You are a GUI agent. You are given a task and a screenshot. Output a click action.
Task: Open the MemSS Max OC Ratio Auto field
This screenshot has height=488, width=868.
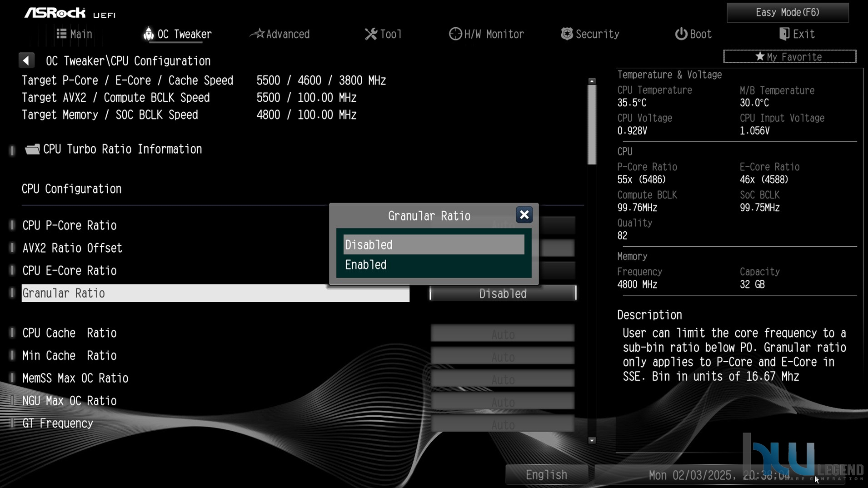(x=503, y=378)
